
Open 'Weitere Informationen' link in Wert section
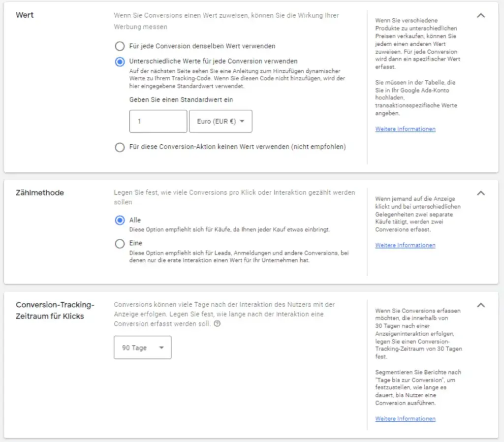405,129
